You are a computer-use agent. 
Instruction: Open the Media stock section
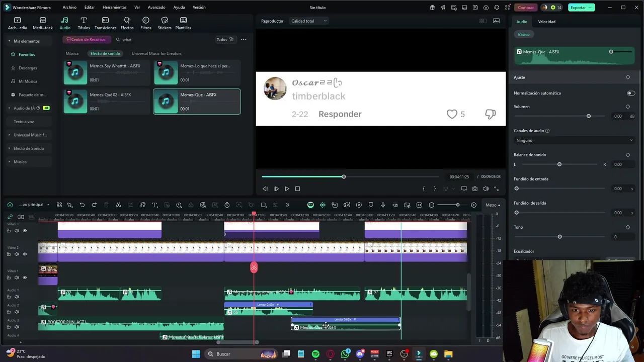coord(43,23)
